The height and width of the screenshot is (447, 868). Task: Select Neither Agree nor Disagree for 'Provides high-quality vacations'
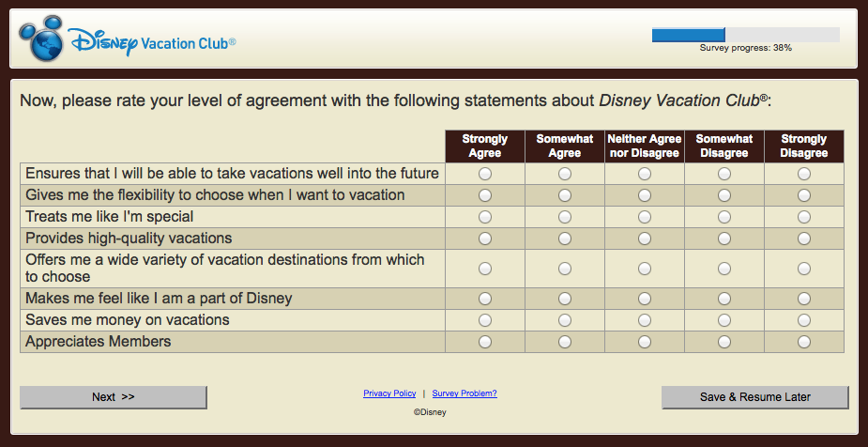point(645,239)
